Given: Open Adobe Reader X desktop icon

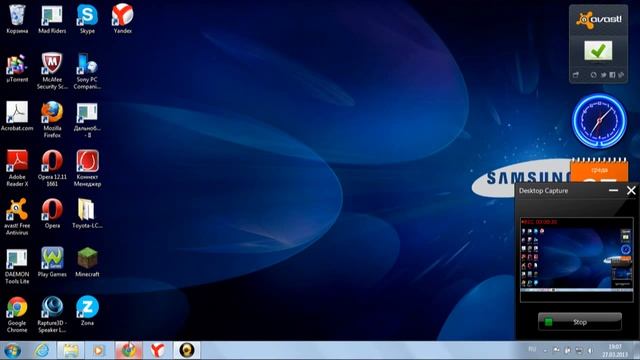Looking at the screenshot, I should 17,168.
